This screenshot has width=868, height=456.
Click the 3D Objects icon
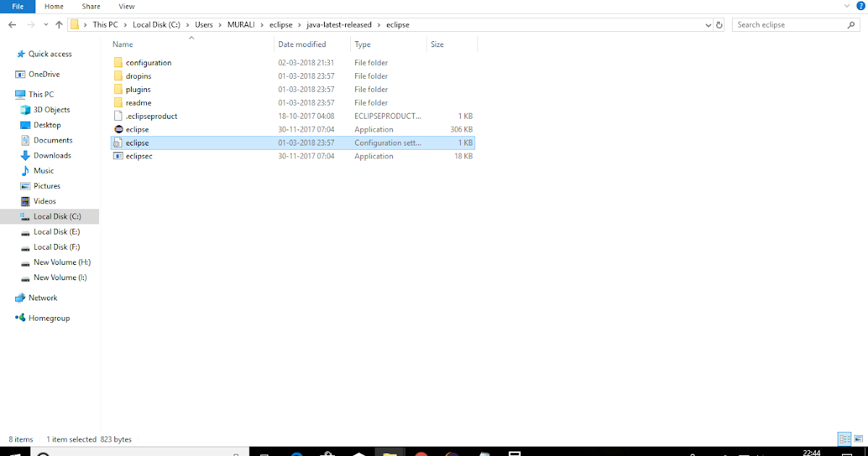coord(26,110)
